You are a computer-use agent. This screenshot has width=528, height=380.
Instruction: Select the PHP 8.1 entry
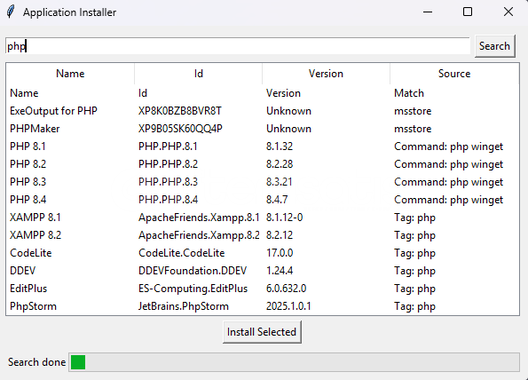[x=263, y=147]
